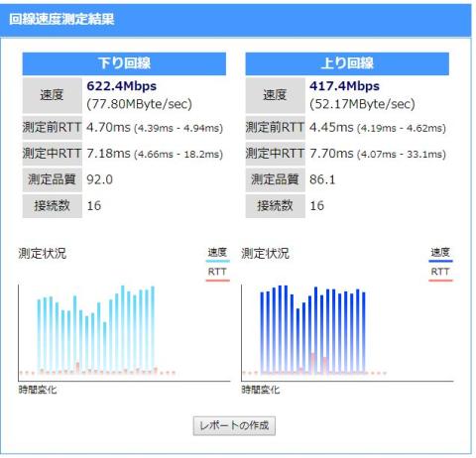Select the 上り回線 header

coord(347,63)
